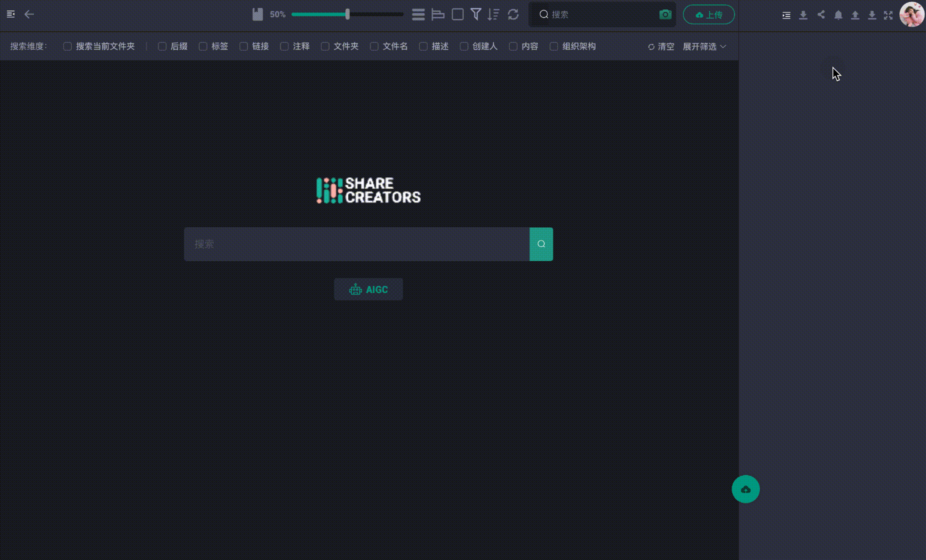Check the 内容 dimension

click(x=513, y=46)
